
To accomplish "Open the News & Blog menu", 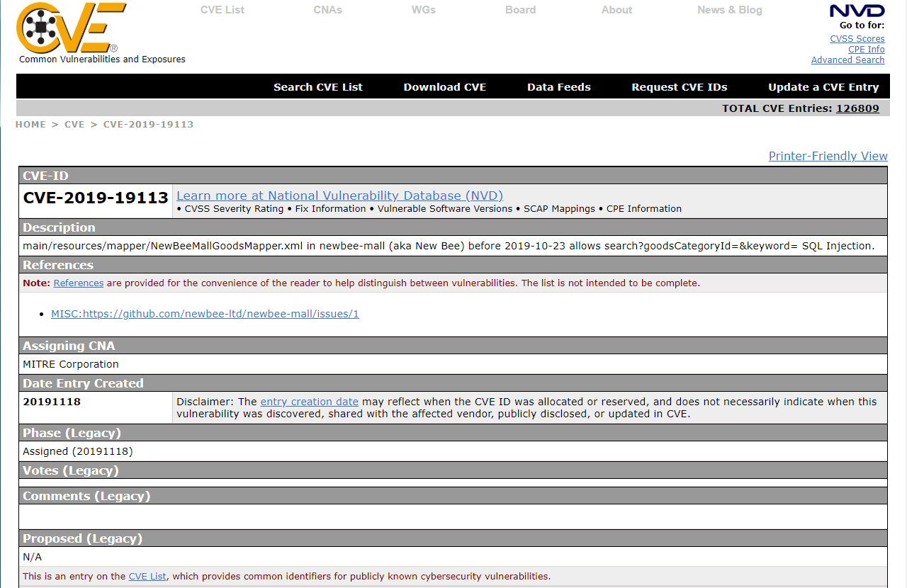I will 730,10.
